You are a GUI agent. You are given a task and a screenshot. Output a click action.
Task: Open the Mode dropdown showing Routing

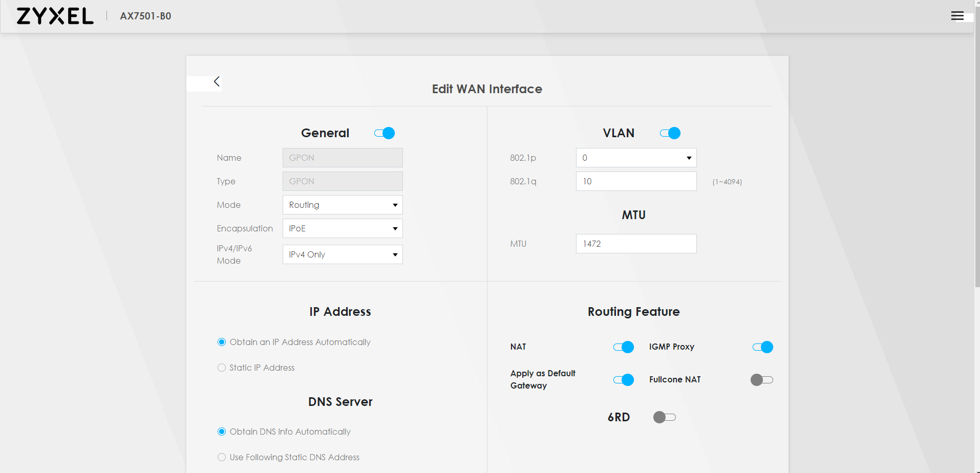(343, 205)
